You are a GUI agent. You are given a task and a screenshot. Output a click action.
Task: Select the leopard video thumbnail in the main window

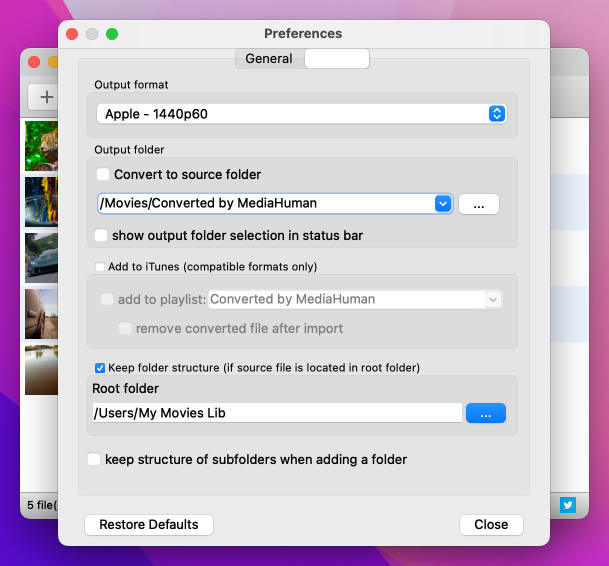(42, 146)
